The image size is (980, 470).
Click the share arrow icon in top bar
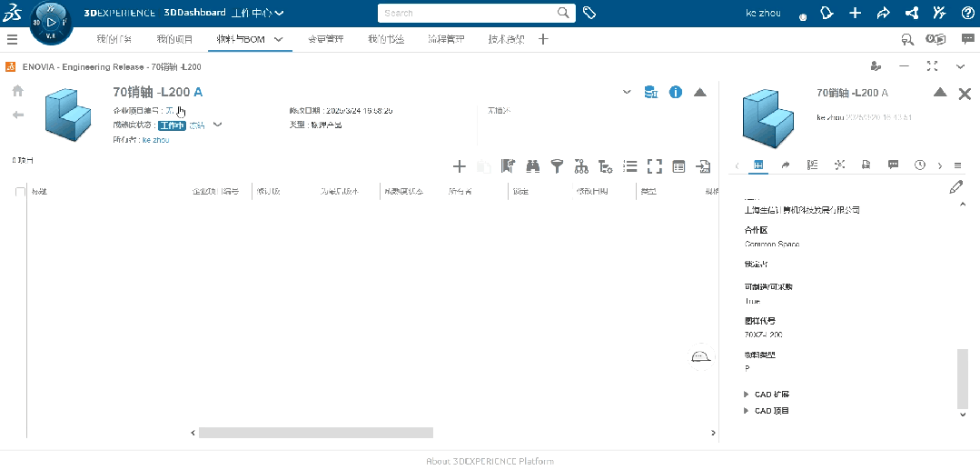point(882,14)
